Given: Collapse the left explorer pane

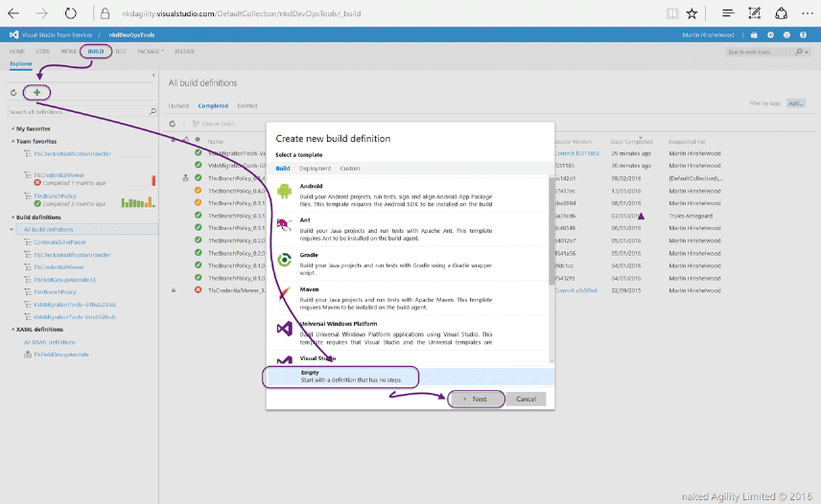Looking at the screenshot, I should (153, 76).
